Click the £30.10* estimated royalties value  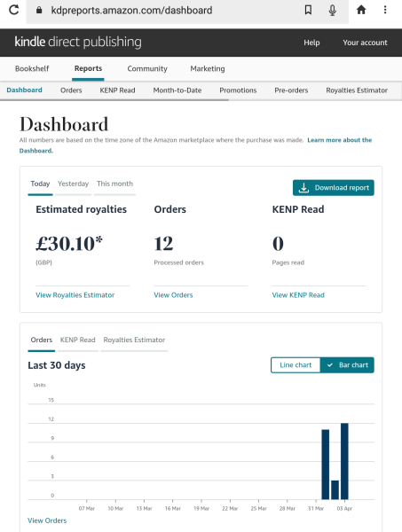tap(69, 243)
